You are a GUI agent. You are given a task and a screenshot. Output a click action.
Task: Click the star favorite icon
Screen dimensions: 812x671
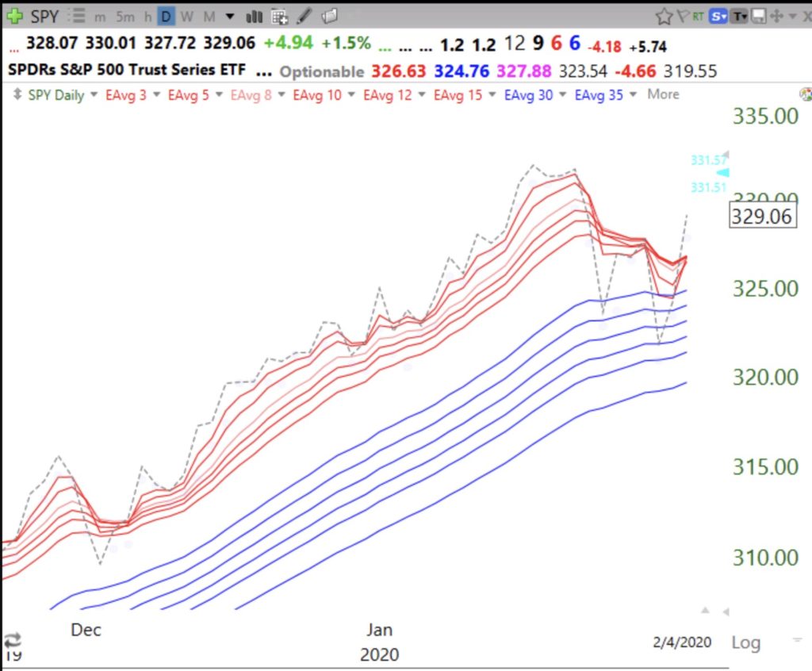[664, 16]
